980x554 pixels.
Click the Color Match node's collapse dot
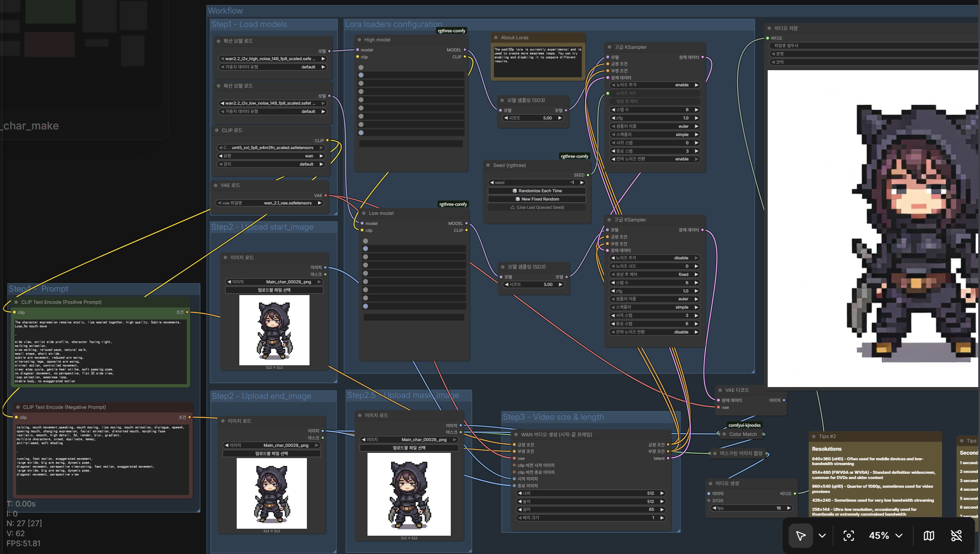[724, 434]
